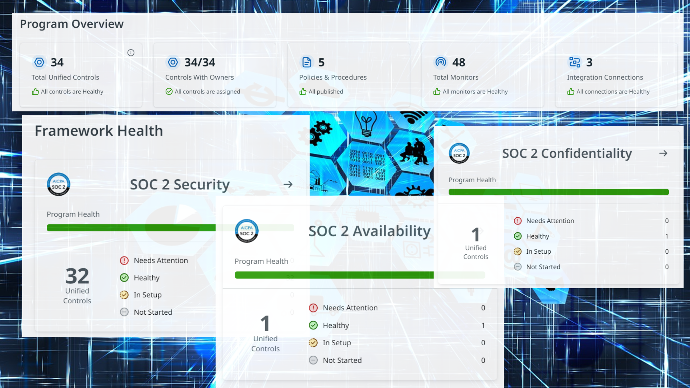
Task: Open the SOC 2 Availability title link
Action: 369,231
